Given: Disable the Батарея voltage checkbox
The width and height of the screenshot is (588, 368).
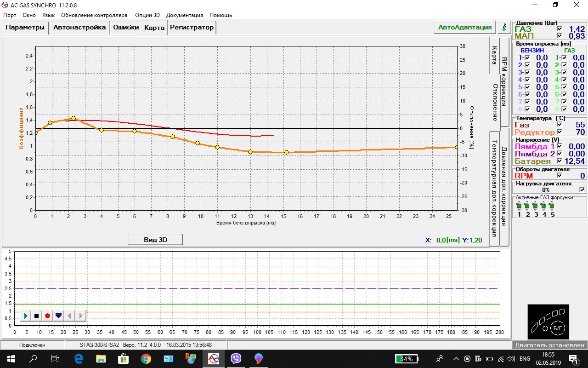Looking at the screenshot, I should (x=559, y=161).
